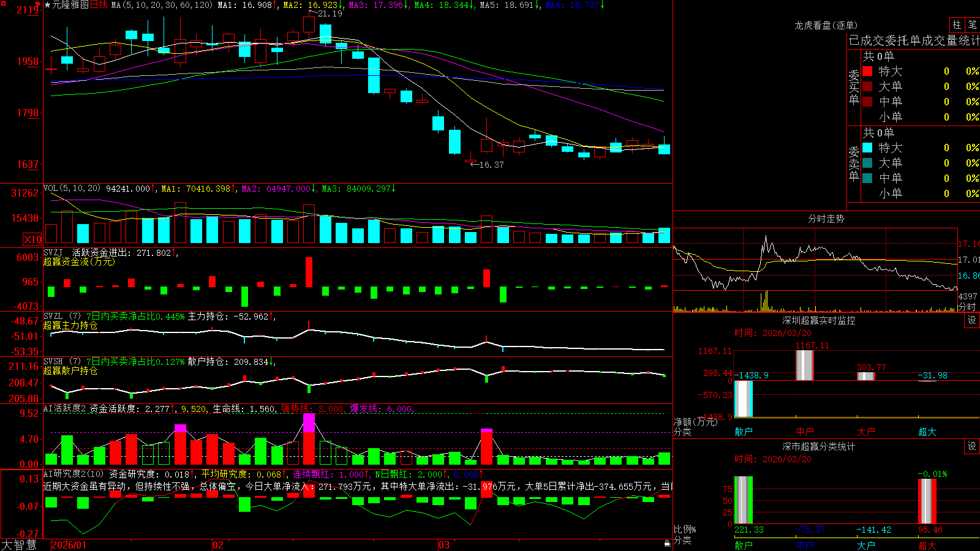Click the 大智慧 logo in bottom-left corner
The width and height of the screenshot is (980, 551).
pyautogui.click(x=19, y=545)
